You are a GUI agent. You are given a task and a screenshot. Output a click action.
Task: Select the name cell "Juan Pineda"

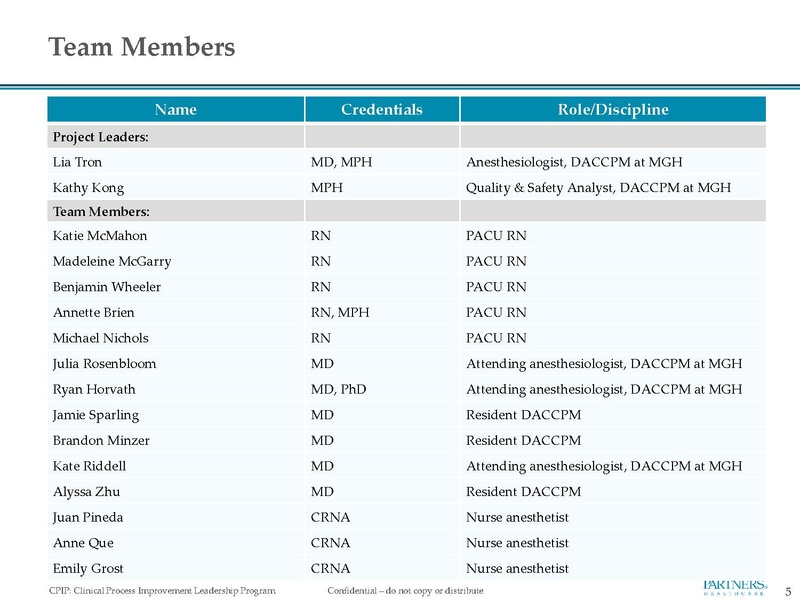(87, 517)
